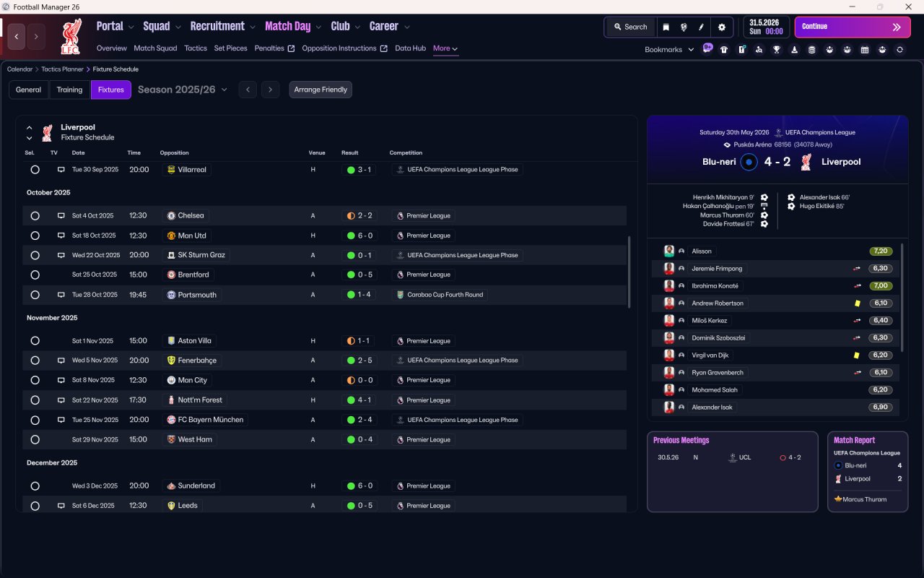Open the world globe icon
Viewport: 924px width, 578px height.
click(x=684, y=27)
